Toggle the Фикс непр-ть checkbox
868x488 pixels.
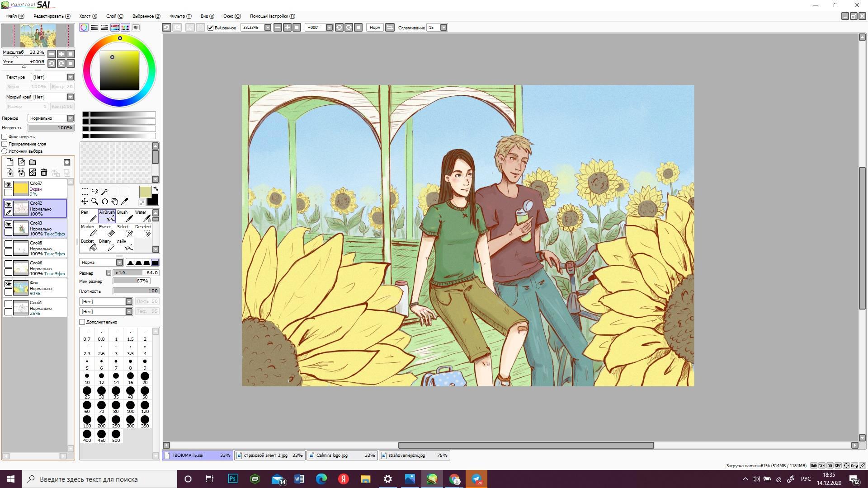(5, 136)
